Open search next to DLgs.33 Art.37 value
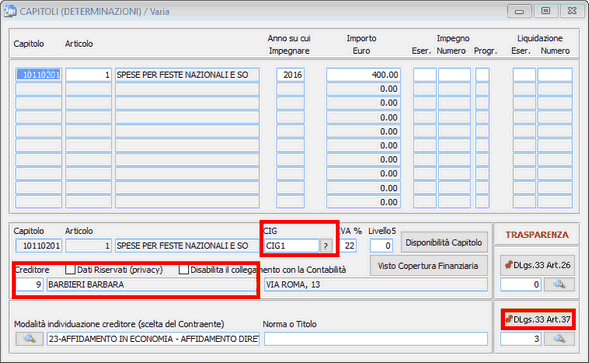The image size is (589, 363). pos(559,339)
